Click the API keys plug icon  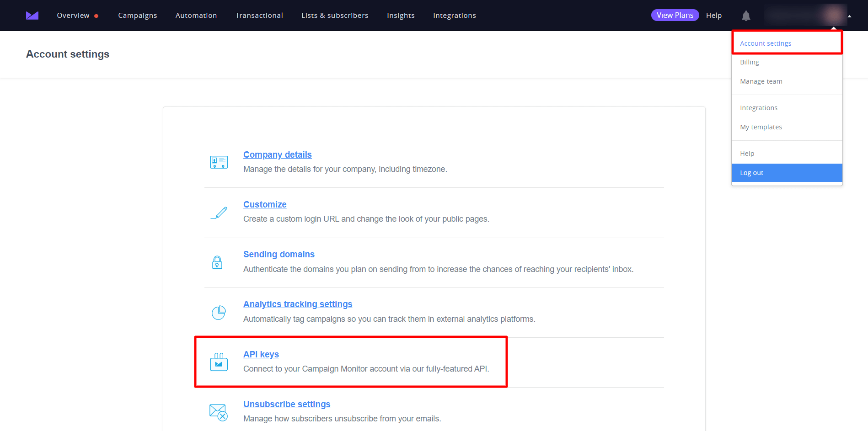coord(219,362)
